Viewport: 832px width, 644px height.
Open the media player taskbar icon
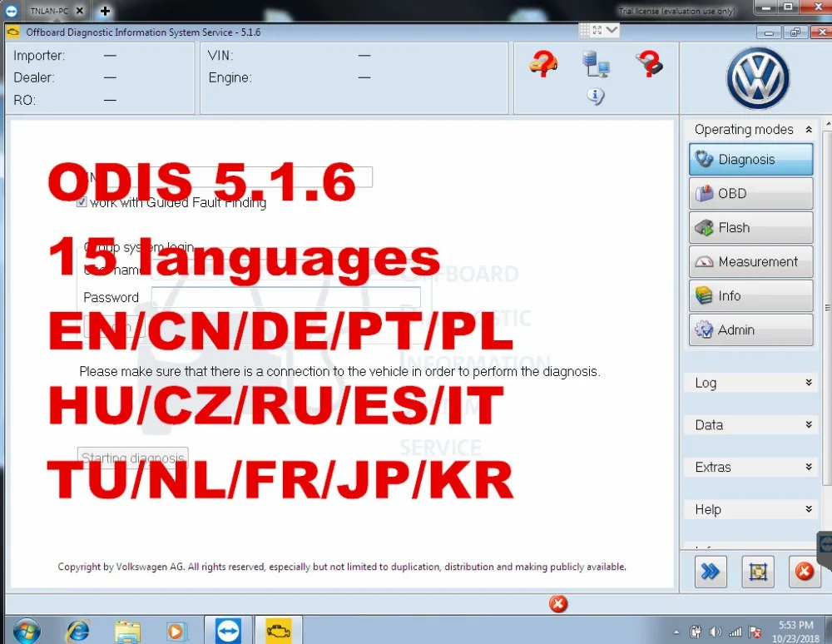click(x=175, y=632)
